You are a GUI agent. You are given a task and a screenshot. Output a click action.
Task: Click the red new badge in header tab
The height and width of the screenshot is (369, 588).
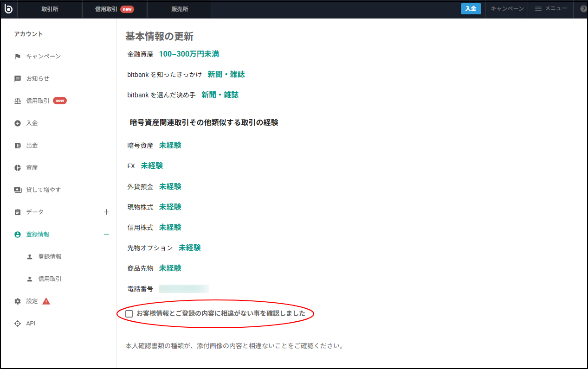click(x=127, y=9)
